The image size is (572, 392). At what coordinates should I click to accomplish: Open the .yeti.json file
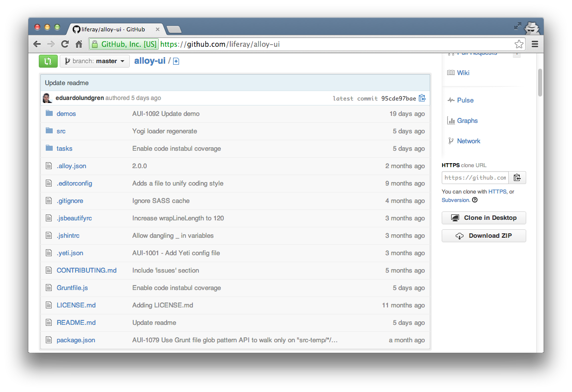pyautogui.click(x=70, y=253)
